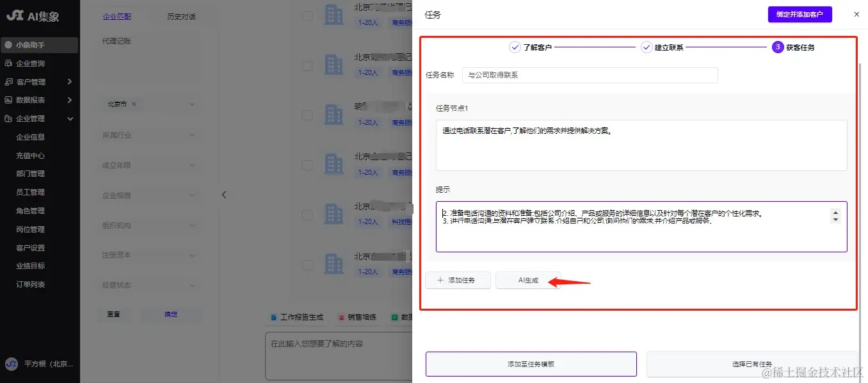
Task: Open 订单列表 in the sidebar
Action: pos(30,284)
